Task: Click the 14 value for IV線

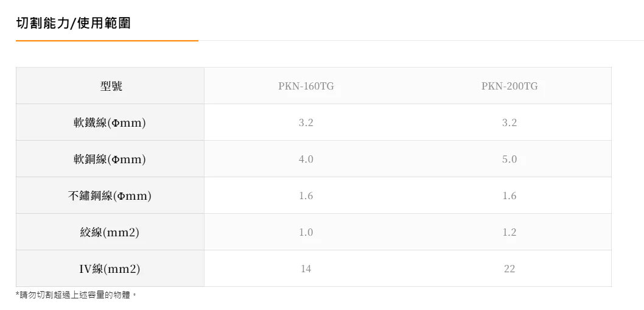Action: click(x=306, y=269)
